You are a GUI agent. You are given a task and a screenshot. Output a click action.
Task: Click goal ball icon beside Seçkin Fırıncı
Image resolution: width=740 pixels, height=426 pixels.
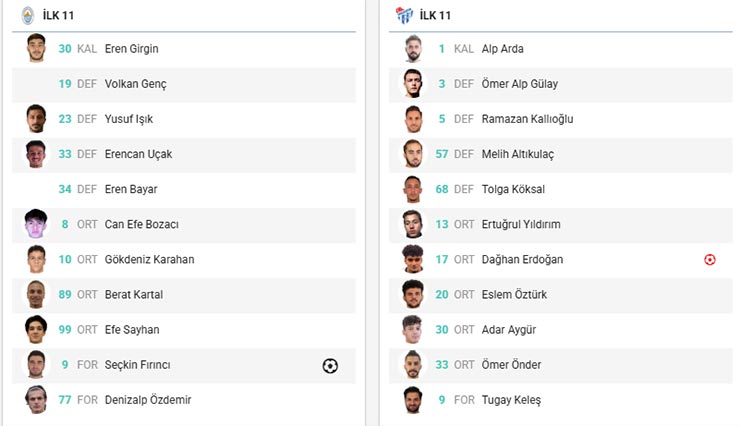(330, 366)
